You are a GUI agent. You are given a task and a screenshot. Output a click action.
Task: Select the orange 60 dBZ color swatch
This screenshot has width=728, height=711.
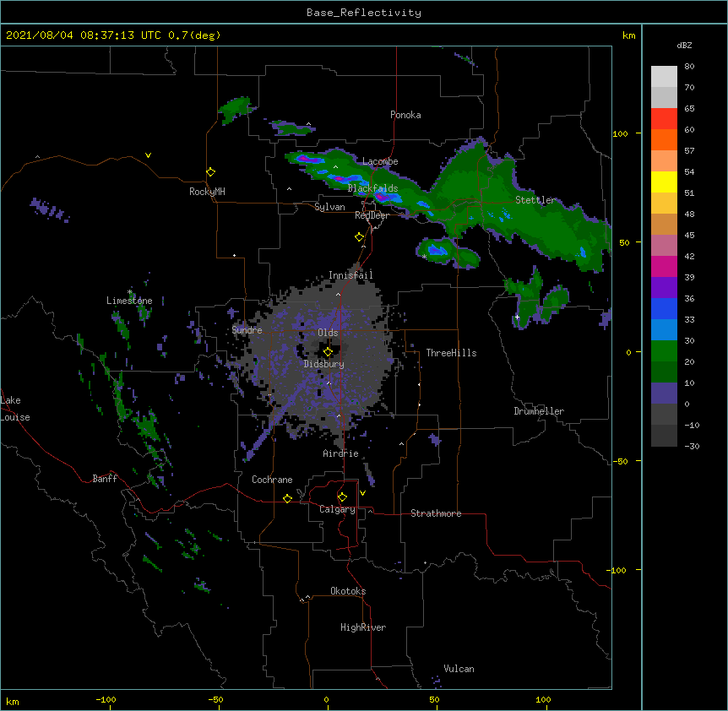pyautogui.click(x=664, y=139)
